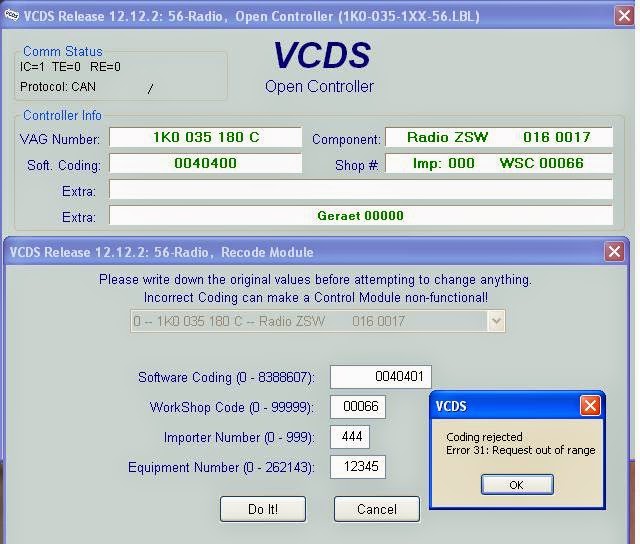The height and width of the screenshot is (544, 640).
Task: Click the IC=1 TE=0 RE=0 status line
Action: [70, 67]
